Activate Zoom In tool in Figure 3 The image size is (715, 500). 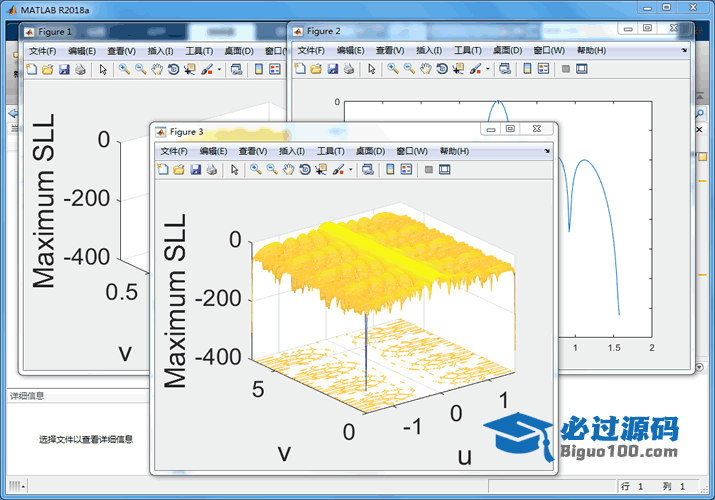tap(256, 170)
